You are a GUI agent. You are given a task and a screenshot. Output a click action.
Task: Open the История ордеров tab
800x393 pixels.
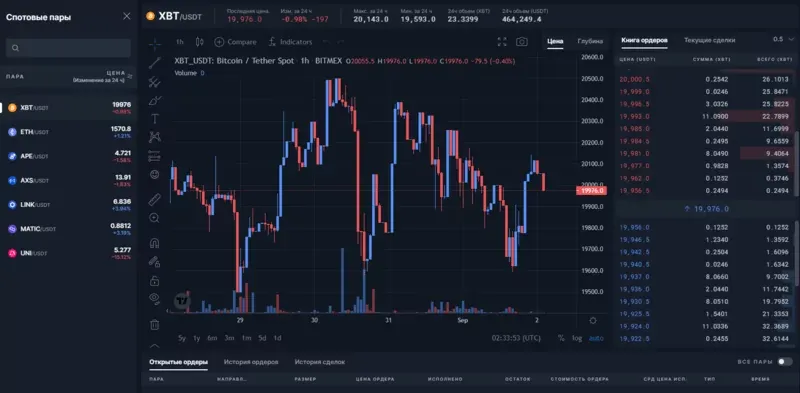click(251, 362)
